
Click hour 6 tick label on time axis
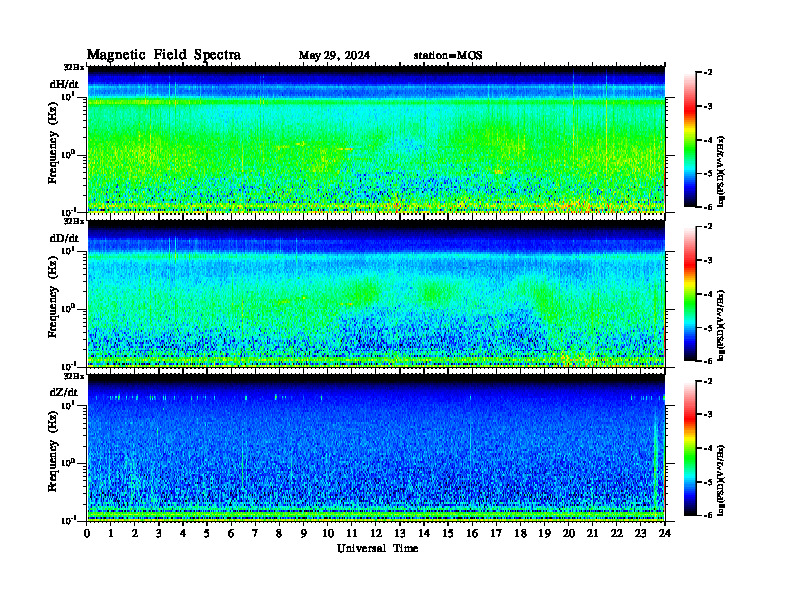(x=231, y=534)
